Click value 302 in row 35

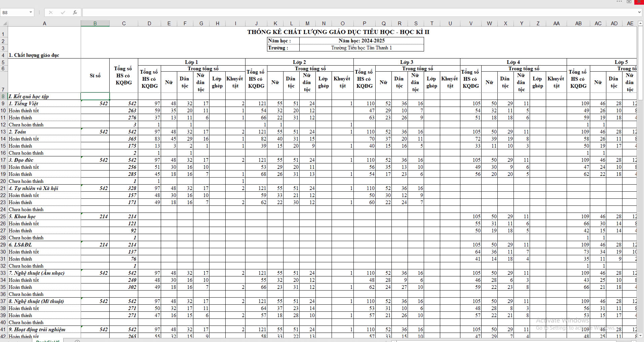[x=124, y=287]
